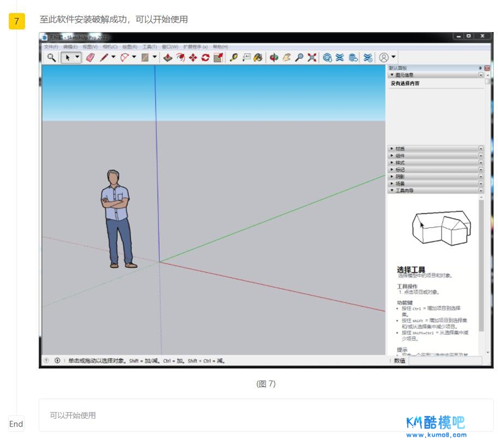
Task: Select the Text label tool
Action: (x=246, y=58)
